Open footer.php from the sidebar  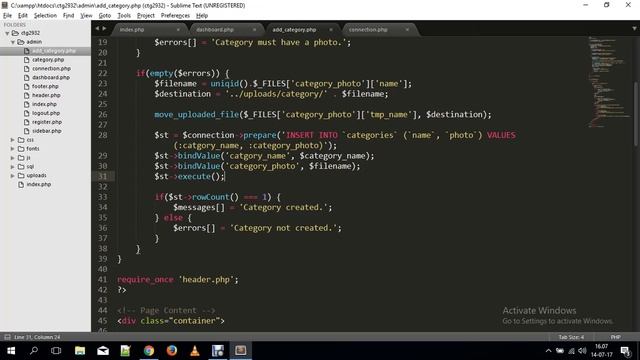coord(45,87)
